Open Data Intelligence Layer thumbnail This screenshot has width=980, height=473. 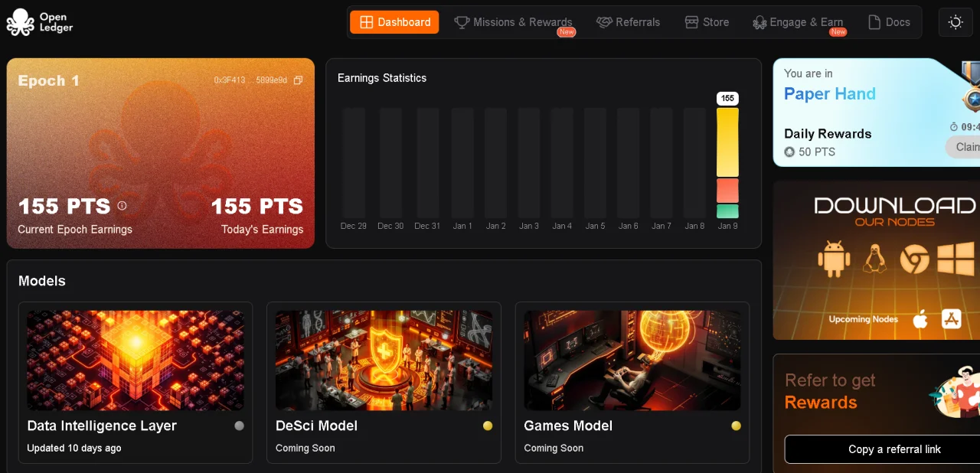tap(136, 360)
